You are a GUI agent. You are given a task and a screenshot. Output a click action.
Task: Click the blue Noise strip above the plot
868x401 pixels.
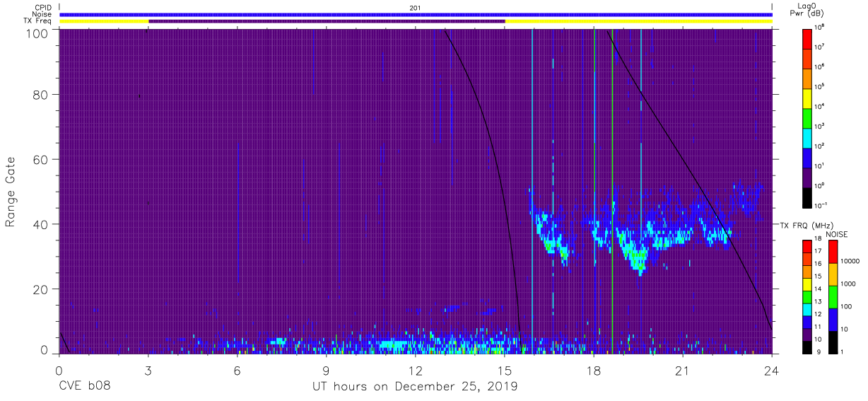coord(416,14)
